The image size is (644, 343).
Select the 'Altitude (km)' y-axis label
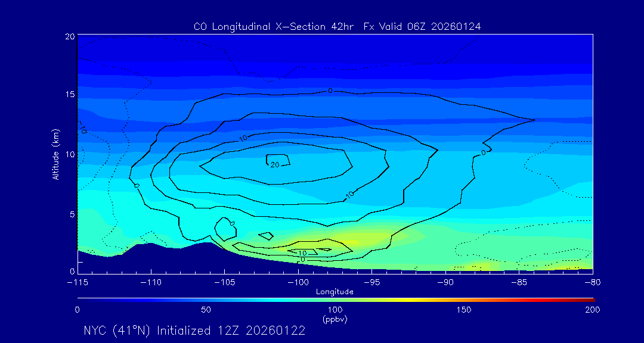(x=55, y=154)
